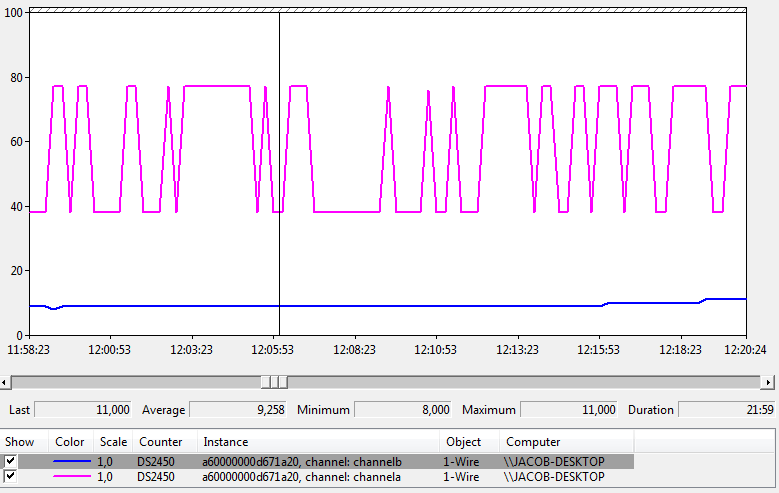The height and width of the screenshot is (493, 779).
Task: Uncheck Show box for channelb counter
Action: coord(11,462)
